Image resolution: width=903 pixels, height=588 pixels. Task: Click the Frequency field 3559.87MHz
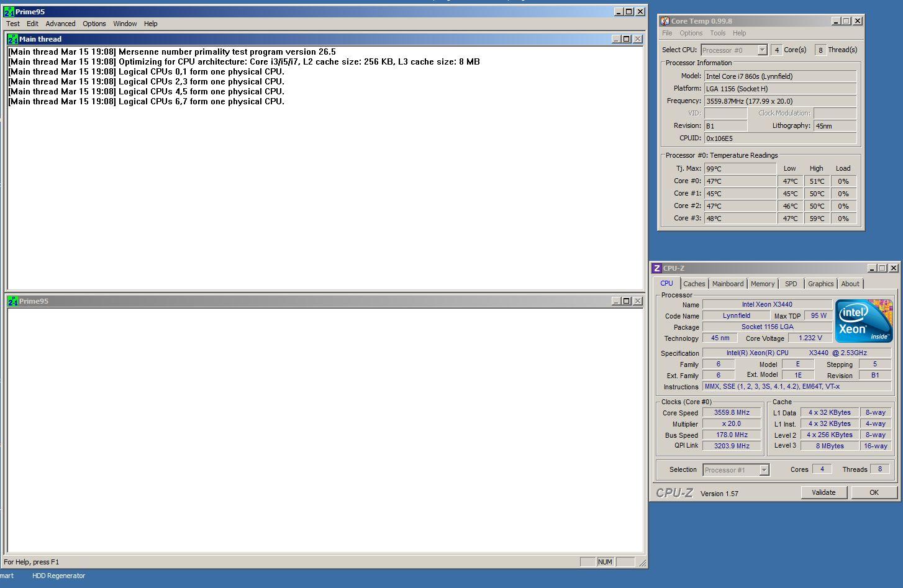[x=780, y=101]
